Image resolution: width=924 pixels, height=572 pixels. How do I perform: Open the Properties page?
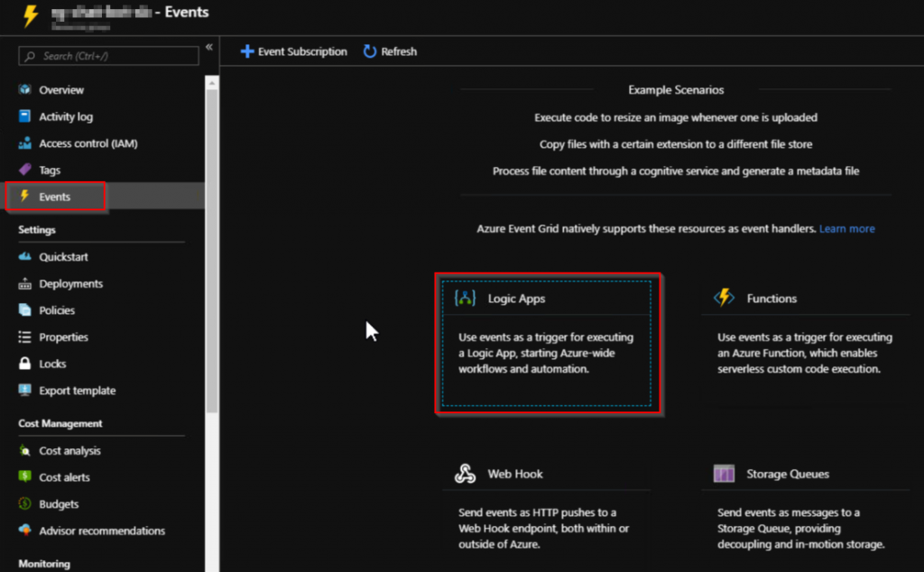click(x=64, y=337)
